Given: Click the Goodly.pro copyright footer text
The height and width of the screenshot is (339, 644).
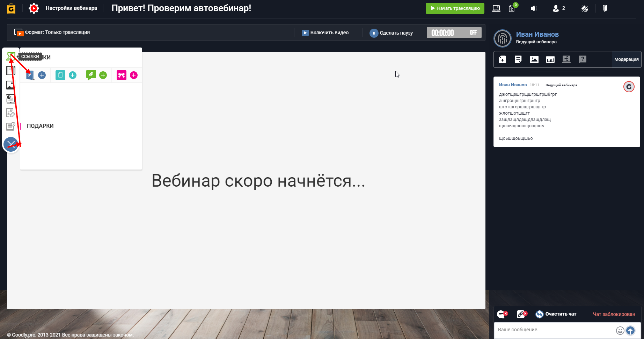Looking at the screenshot, I should point(70,335).
